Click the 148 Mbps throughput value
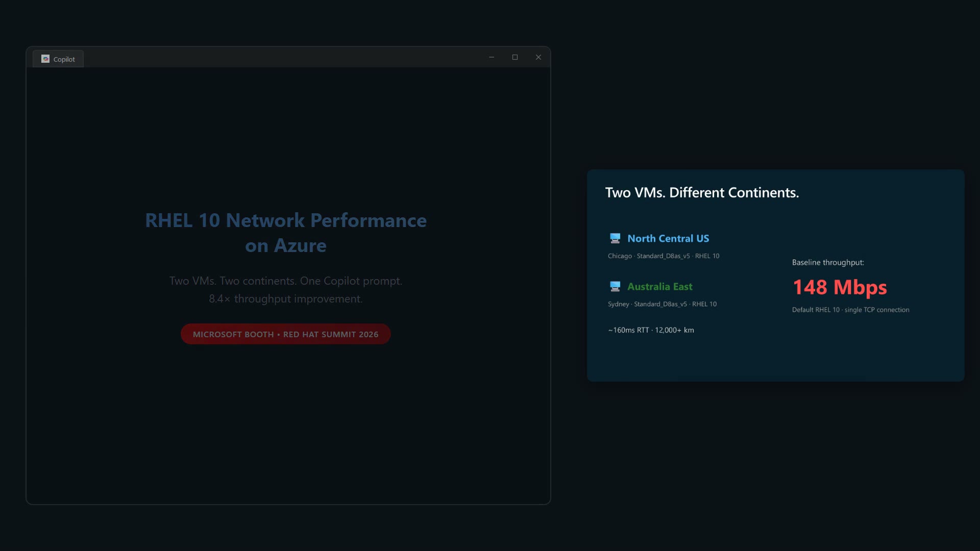 (840, 287)
